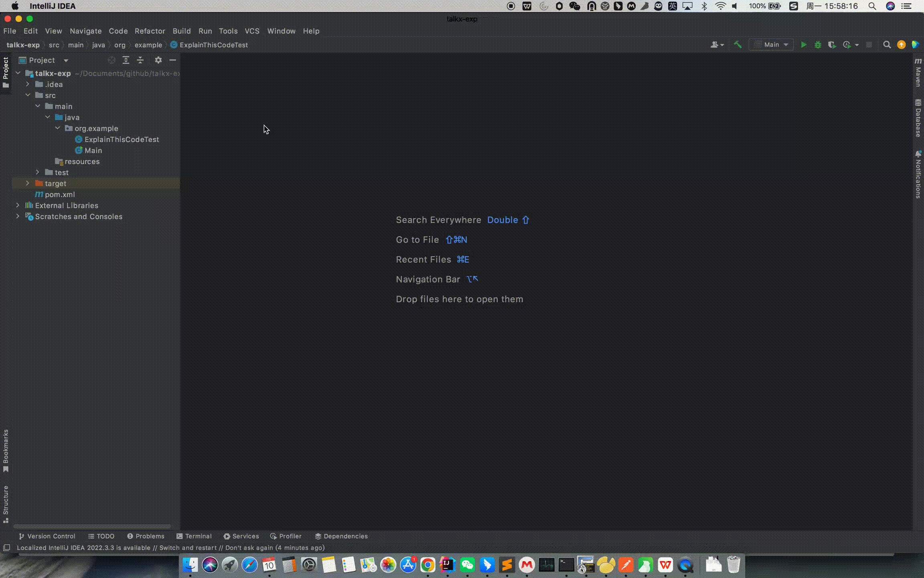Open the VCS menu
924x578 pixels.
tap(252, 31)
